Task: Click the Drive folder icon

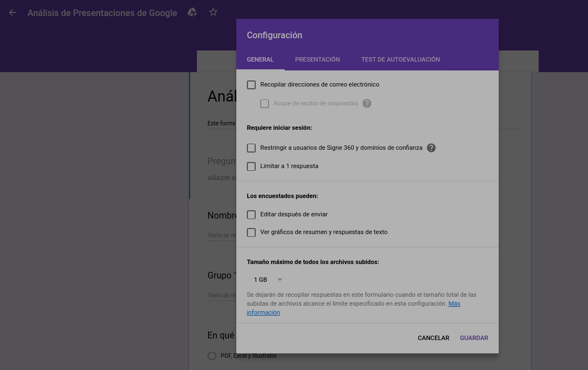Action: click(192, 13)
